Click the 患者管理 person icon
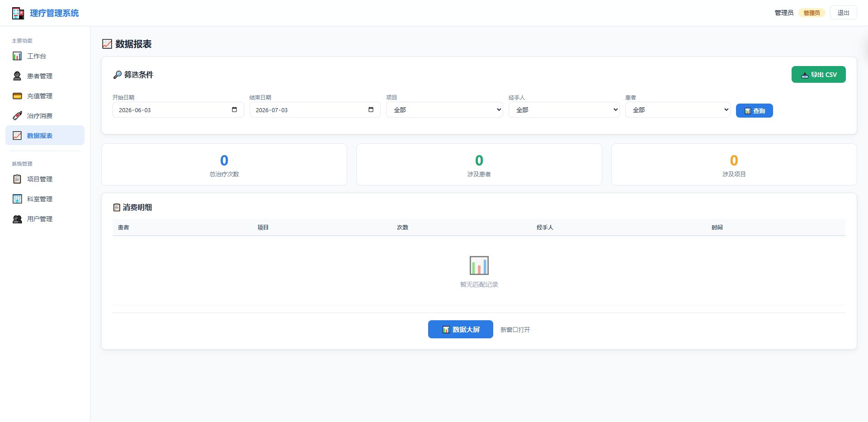This screenshot has height=422, width=868. (17, 76)
